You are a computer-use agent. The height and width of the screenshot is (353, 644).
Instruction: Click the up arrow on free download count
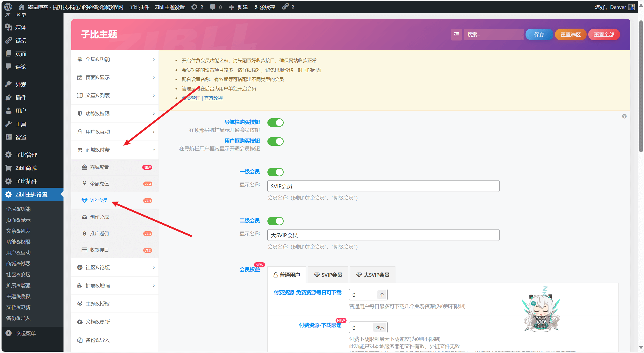point(382,295)
